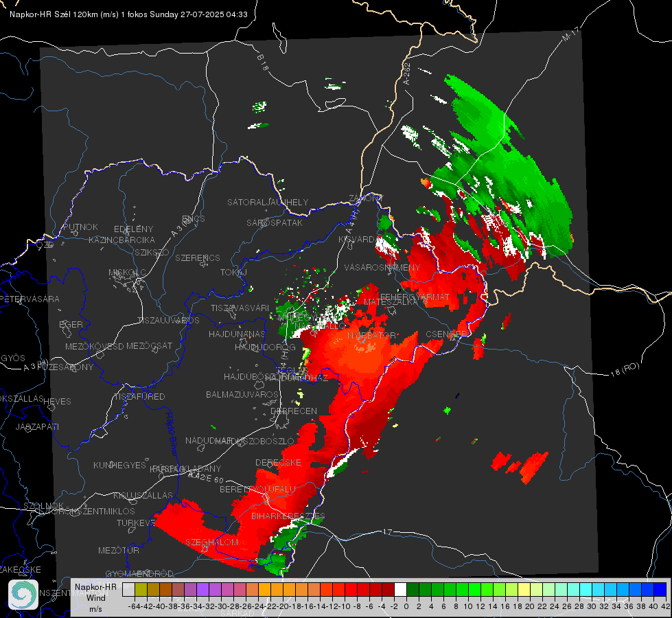Click the TÚRKEVE town label

coord(137,523)
